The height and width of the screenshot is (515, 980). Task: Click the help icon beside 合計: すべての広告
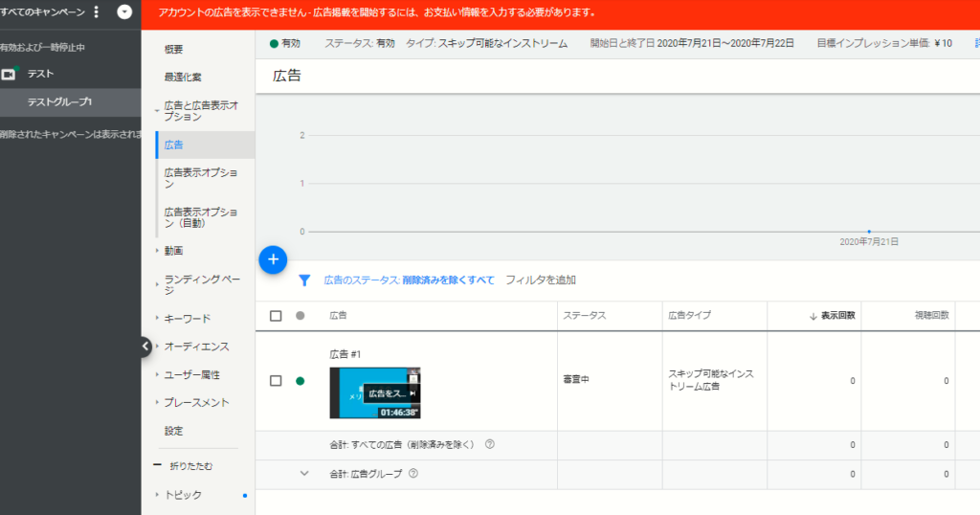point(490,444)
